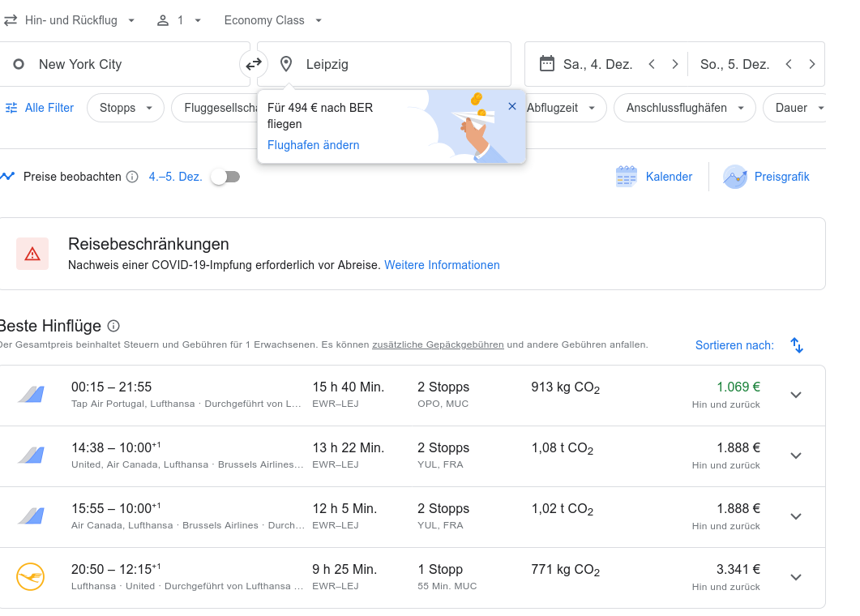Screen dimensions: 860x616
Task: Open info icon beside Beste Hinflüge
Action: point(113,326)
